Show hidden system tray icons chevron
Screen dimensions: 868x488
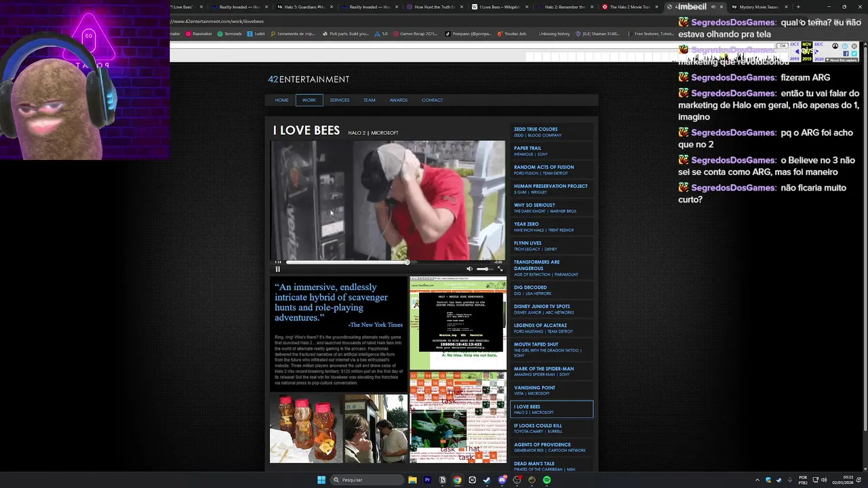(x=757, y=480)
